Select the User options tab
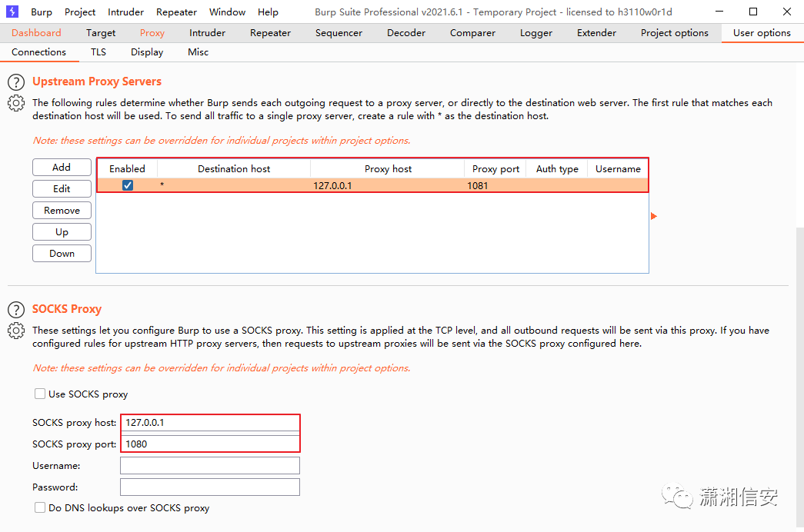 click(x=762, y=33)
